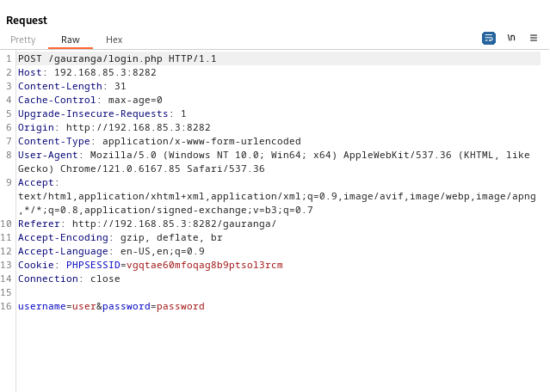Click line number 16 in gutter
Image resolution: width=550 pixels, height=392 pixels.
(7, 306)
